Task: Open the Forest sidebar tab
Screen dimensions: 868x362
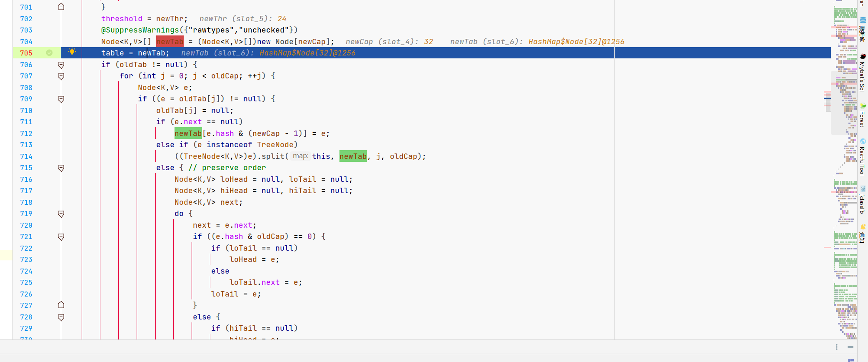Action: pyautogui.click(x=863, y=115)
